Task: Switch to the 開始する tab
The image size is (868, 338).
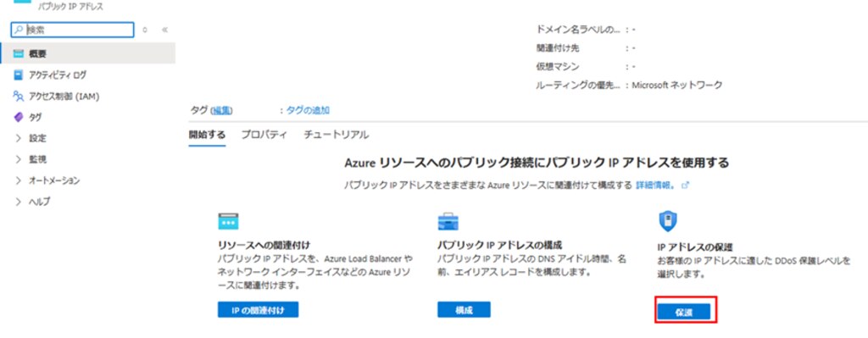Action: click(207, 135)
